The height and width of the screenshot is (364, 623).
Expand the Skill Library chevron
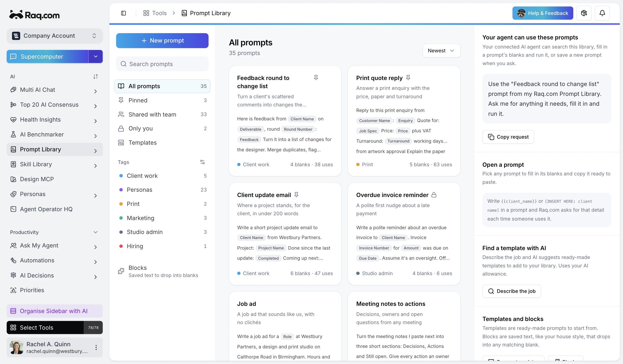tap(95, 166)
